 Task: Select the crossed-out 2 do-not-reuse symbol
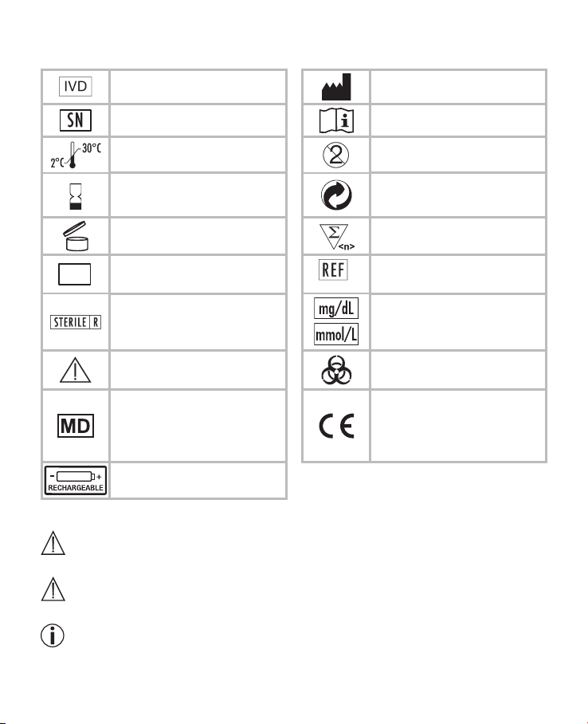pos(335,155)
